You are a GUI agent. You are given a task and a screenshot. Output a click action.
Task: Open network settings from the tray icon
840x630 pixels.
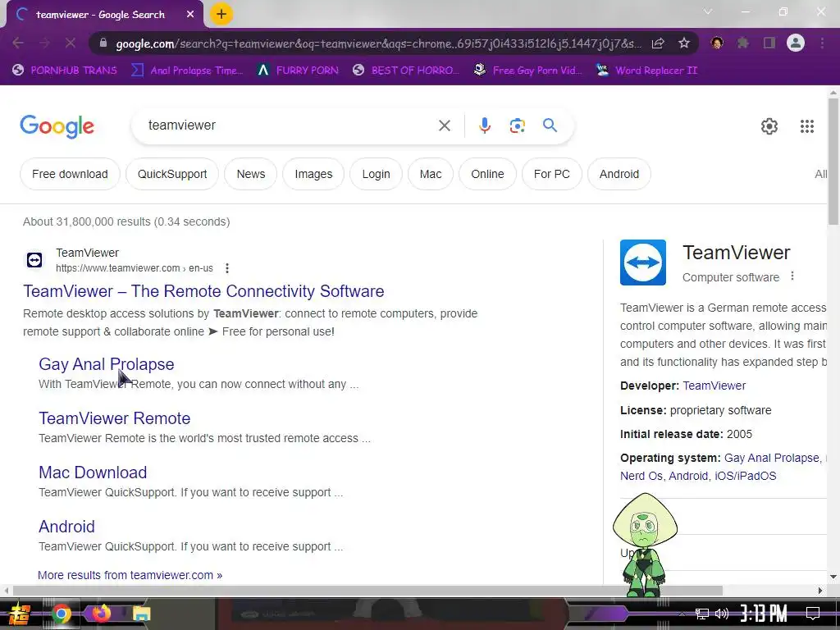[701, 614]
